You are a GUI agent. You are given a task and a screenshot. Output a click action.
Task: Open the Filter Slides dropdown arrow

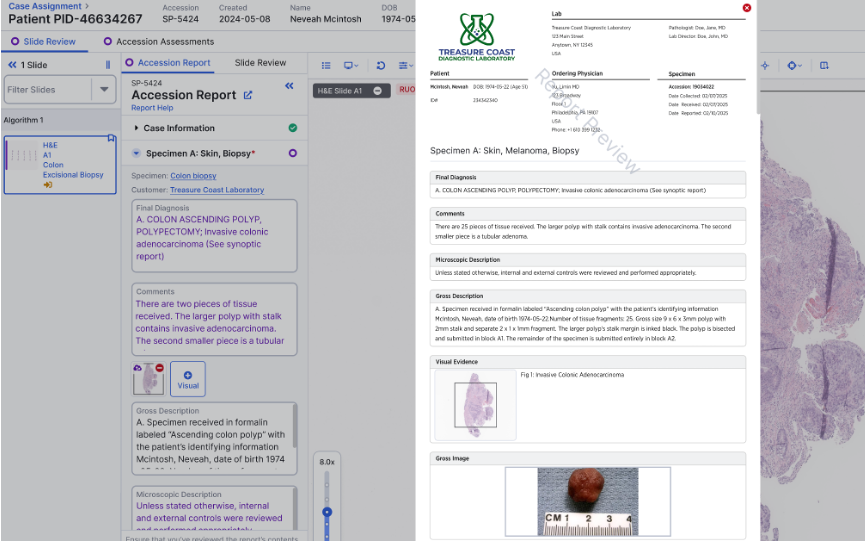[x=104, y=90]
